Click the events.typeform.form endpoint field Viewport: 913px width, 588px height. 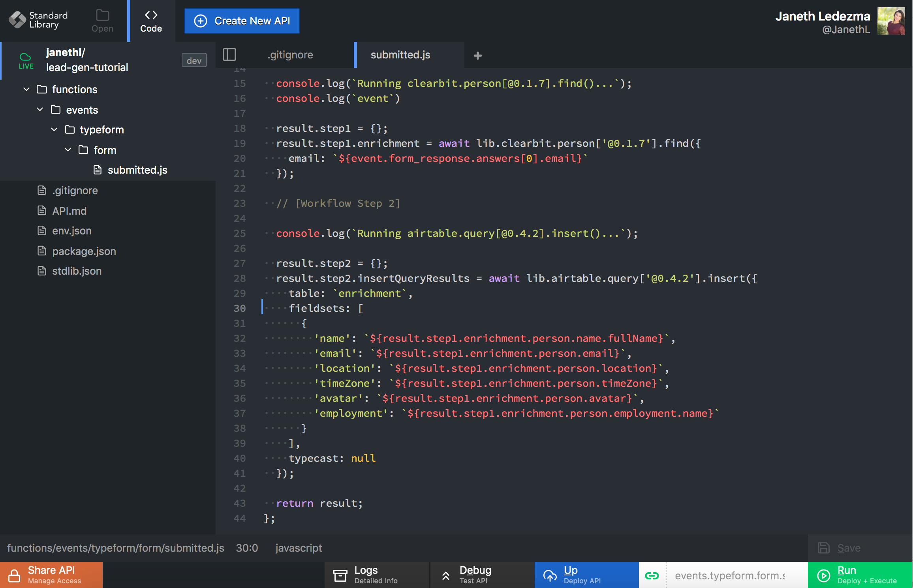pos(729,575)
